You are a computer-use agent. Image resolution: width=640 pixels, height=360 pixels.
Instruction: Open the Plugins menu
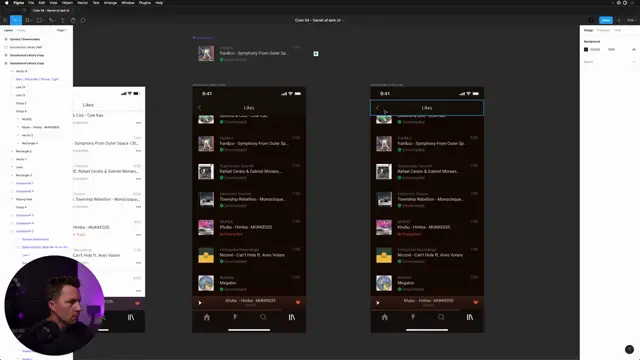[x=144, y=3]
